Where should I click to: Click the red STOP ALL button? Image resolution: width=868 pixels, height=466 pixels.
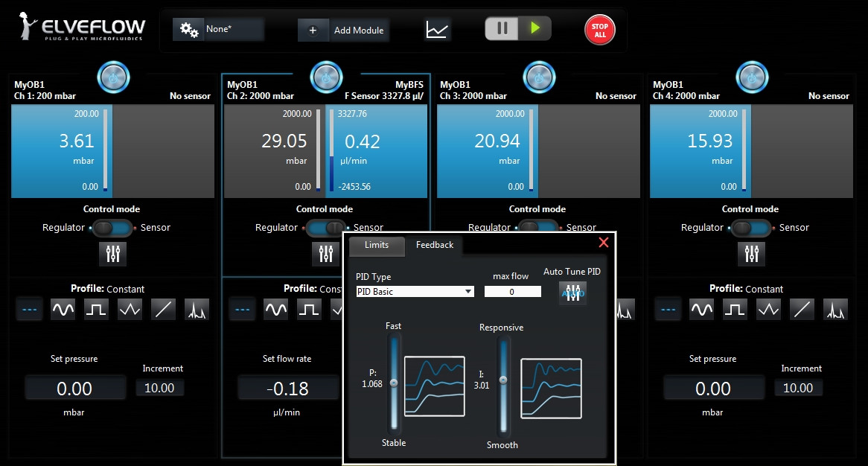599,30
